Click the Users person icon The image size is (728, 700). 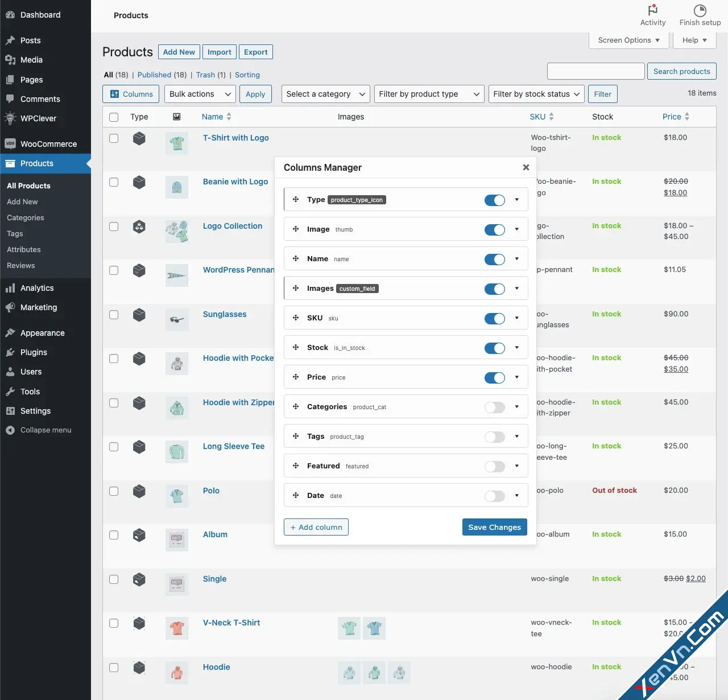click(10, 372)
